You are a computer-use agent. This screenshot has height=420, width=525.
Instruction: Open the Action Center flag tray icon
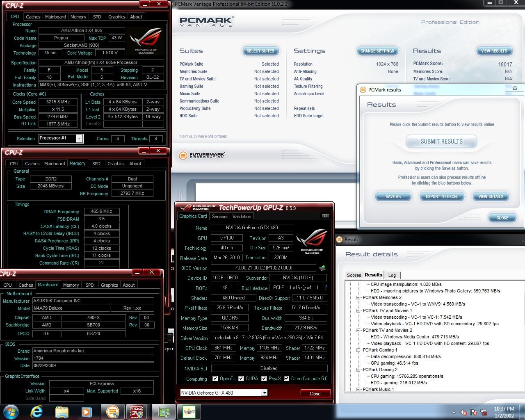474,412
